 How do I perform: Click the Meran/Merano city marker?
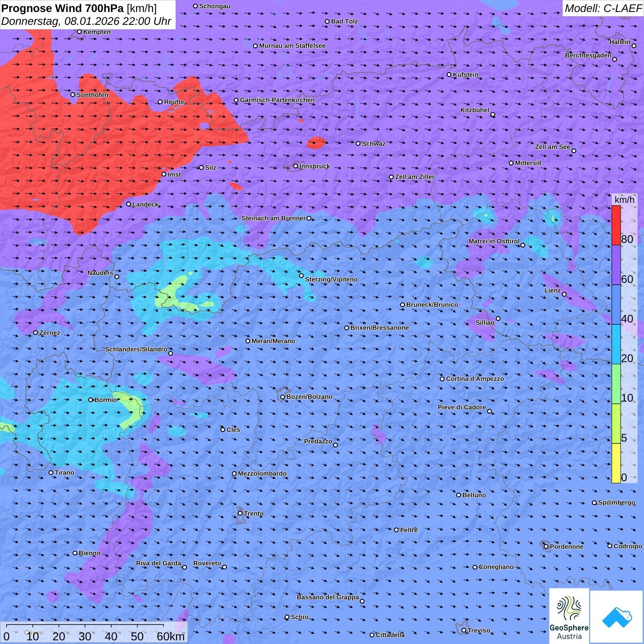coord(248,341)
